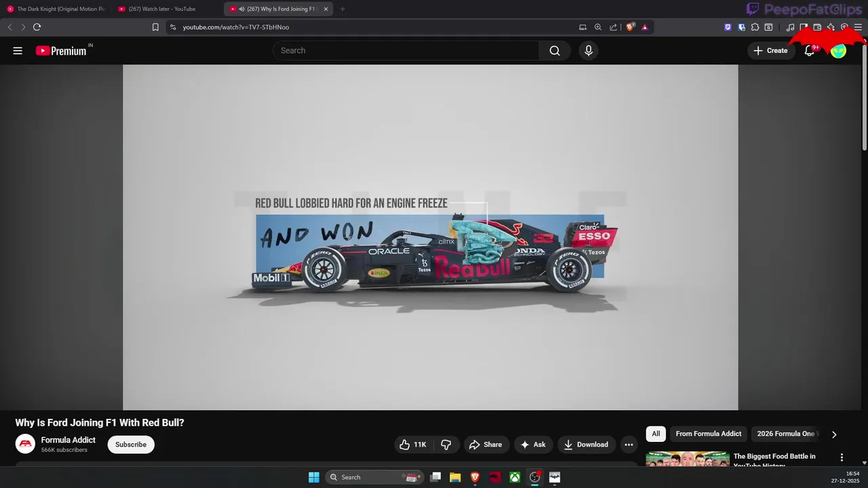Switch to The Dark Knight tab
This screenshot has width=868, height=488.
click(x=57, y=9)
